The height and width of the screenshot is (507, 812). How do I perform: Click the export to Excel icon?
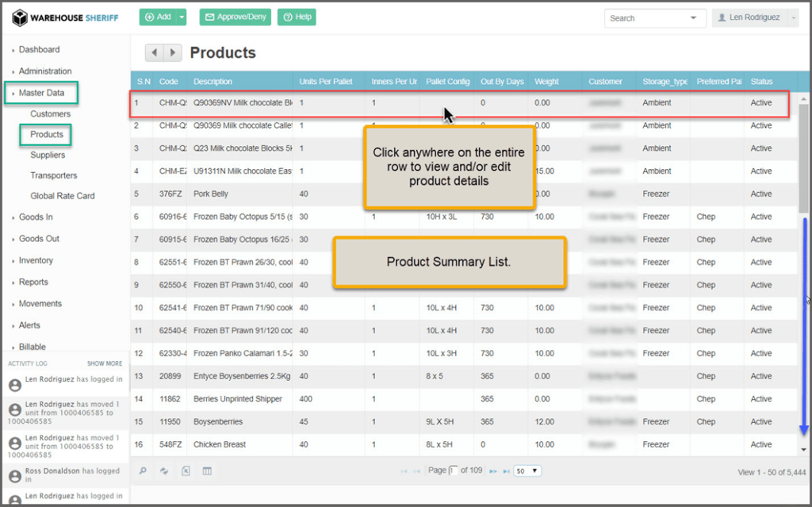click(186, 471)
